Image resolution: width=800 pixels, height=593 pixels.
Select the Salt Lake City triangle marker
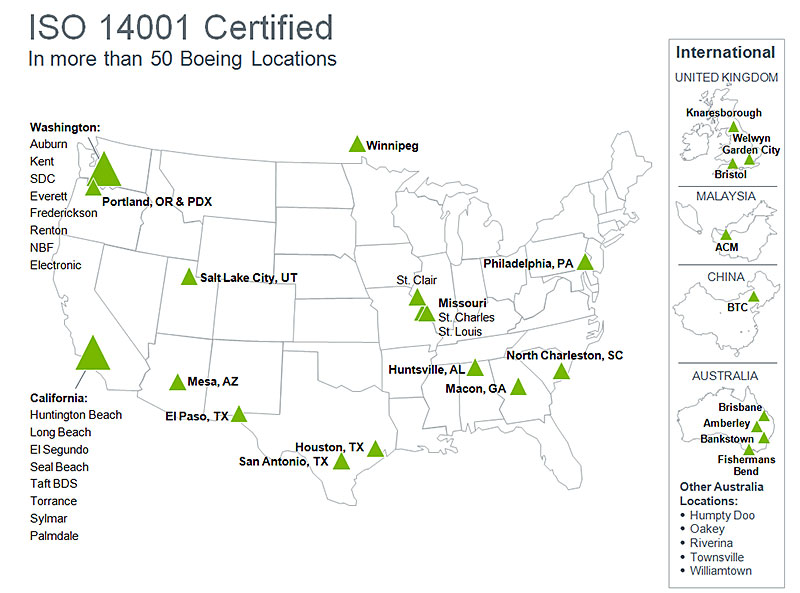tap(189, 278)
